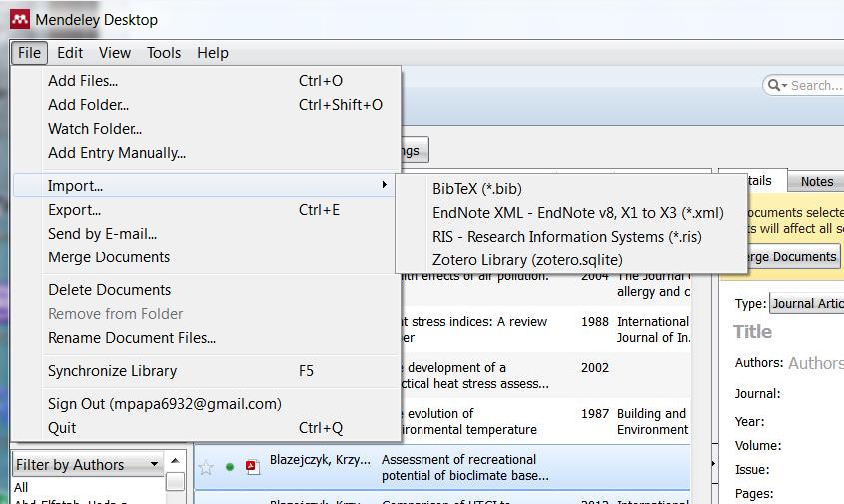Open the Tools menu

[x=164, y=53]
